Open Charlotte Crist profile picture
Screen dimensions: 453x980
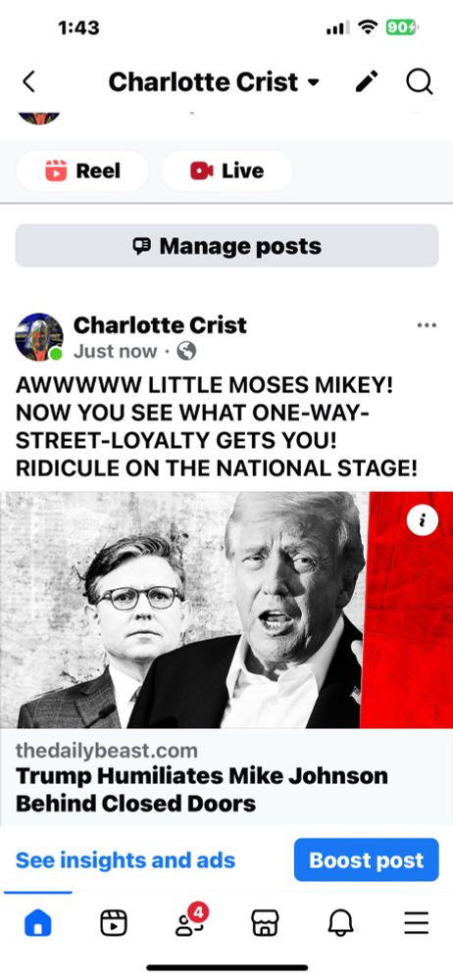39,337
